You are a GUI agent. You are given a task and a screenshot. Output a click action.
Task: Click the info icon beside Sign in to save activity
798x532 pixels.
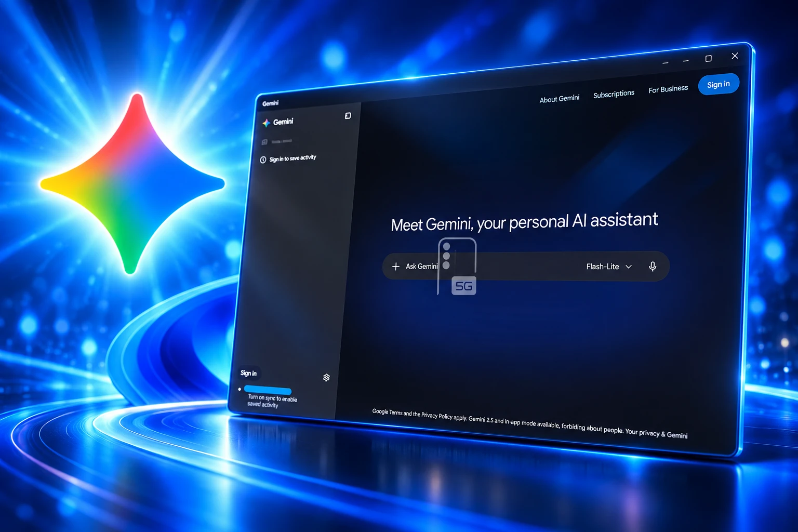pyautogui.click(x=263, y=160)
